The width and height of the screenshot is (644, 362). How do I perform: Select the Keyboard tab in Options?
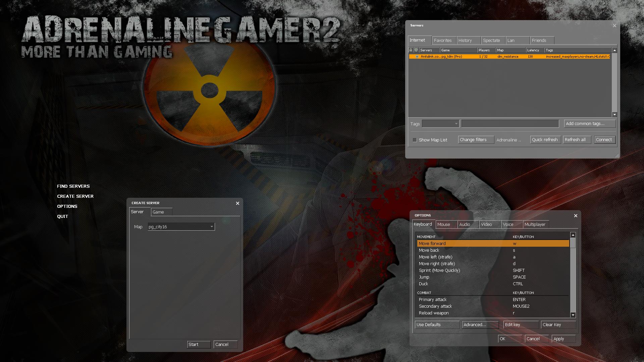tap(424, 224)
